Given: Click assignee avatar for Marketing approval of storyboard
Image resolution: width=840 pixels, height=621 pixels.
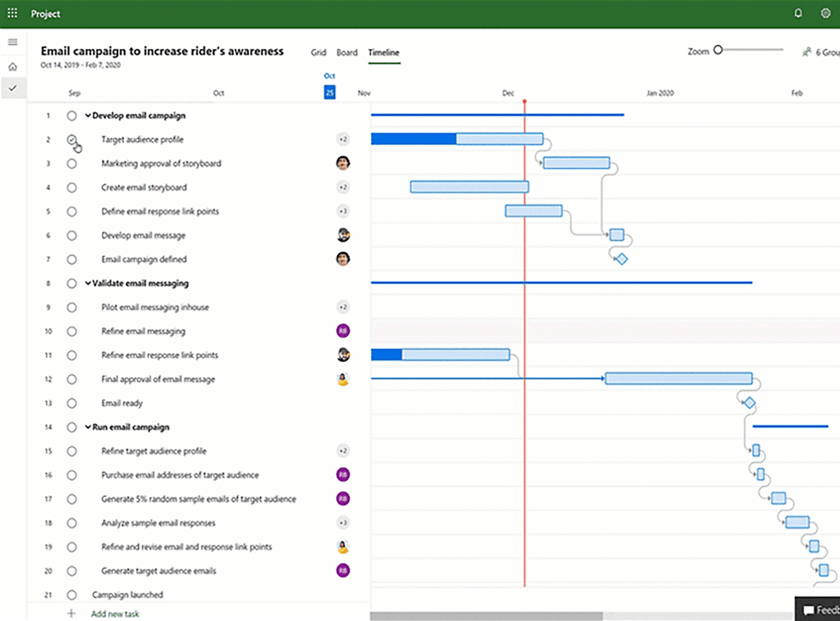Looking at the screenshot, I should tap(342, 163).
